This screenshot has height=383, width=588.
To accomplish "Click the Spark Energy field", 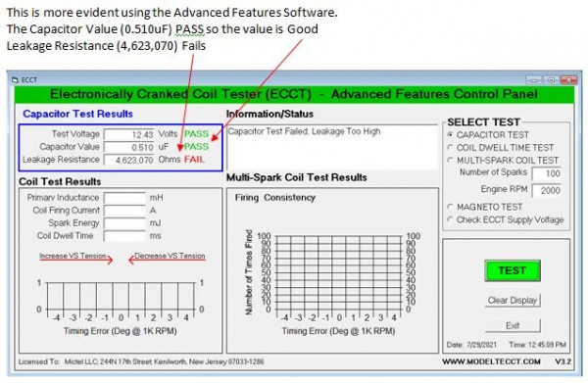I will [x=124, y=223].
